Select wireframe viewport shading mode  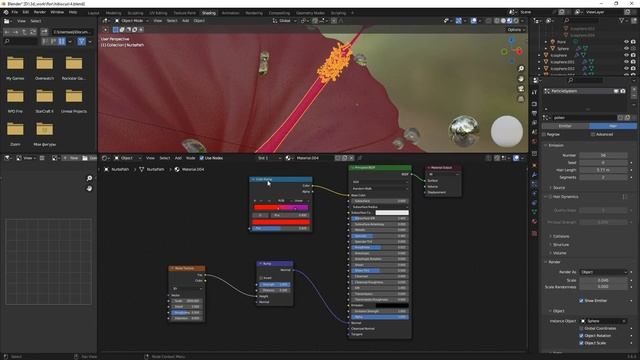tap(497, 20)
